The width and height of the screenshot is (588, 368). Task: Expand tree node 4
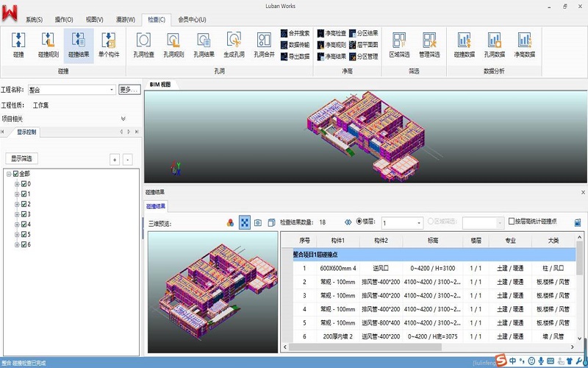17,224
